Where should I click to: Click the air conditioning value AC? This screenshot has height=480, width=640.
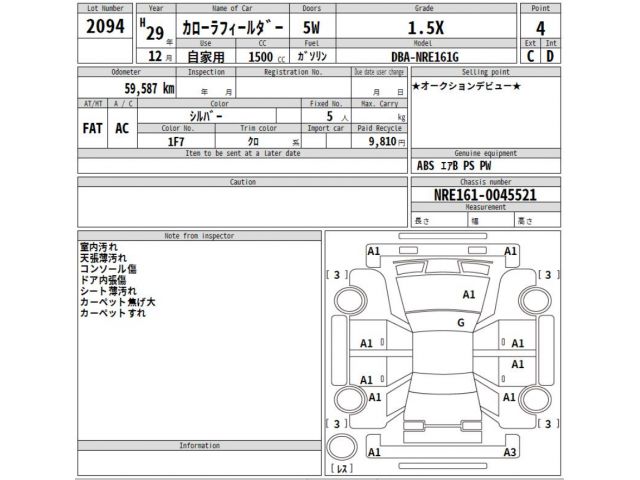point(122,128)
